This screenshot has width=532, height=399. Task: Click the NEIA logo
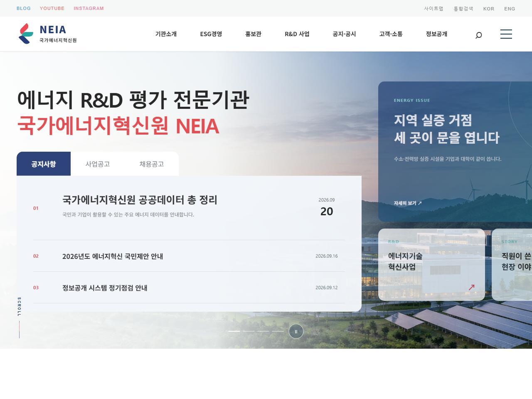[x=48, y=34]
